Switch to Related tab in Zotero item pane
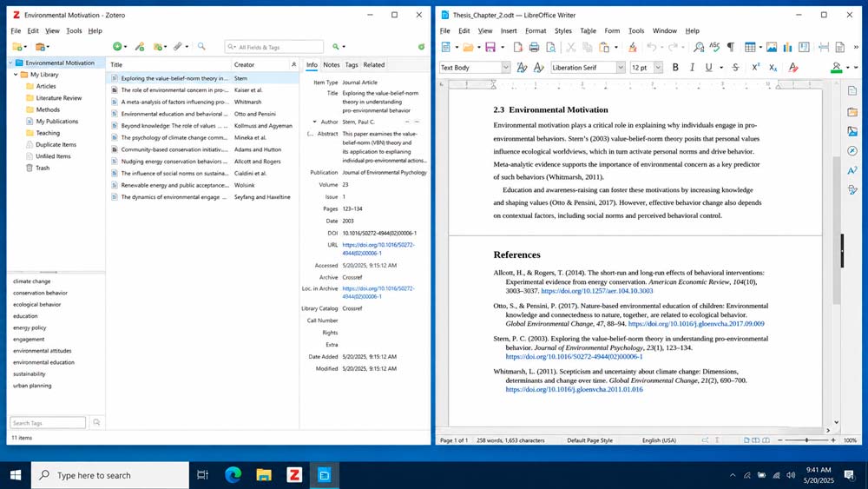 [373, 65]
